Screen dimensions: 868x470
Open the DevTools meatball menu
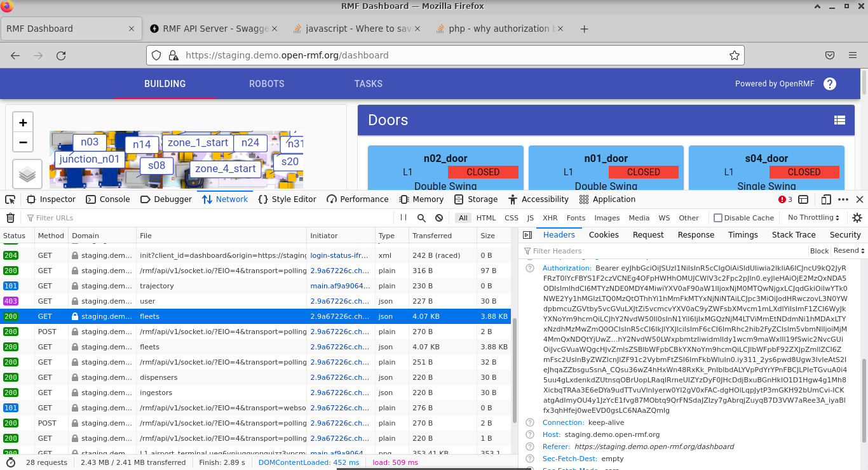(x=843, y=199)
